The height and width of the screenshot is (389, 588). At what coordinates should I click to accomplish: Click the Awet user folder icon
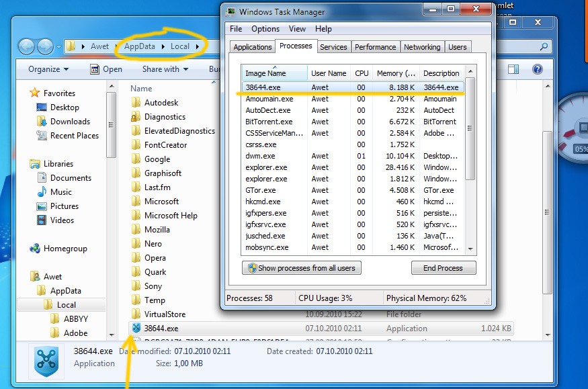(x=35, y=276)
